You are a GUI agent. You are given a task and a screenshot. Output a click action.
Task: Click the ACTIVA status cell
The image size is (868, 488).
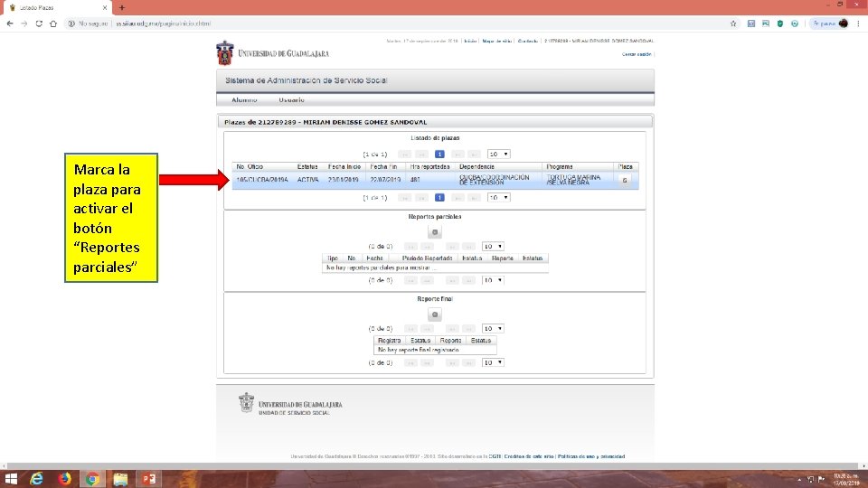pos(307,180)
